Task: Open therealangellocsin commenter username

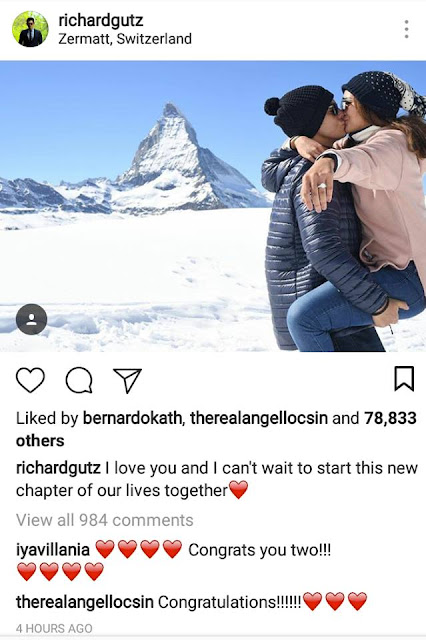Action: pyautogui.click(x=84, y=602)
